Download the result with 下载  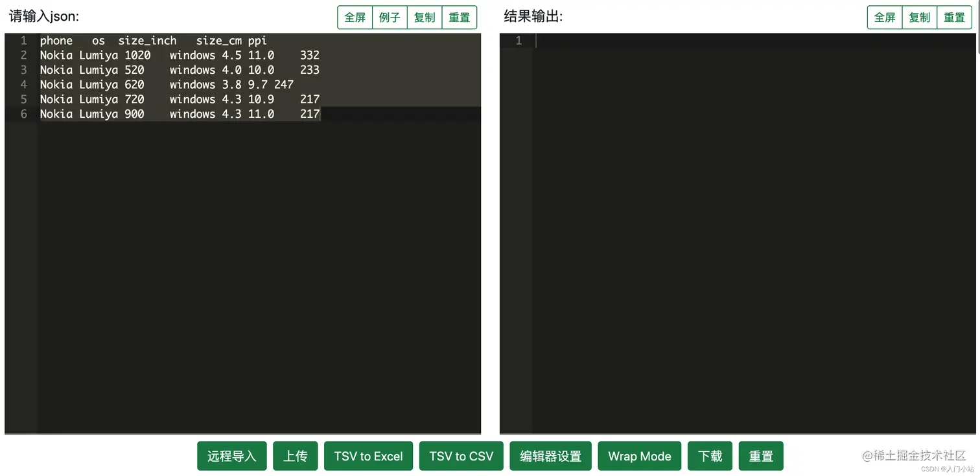pyautogui.click(x=709, y=456)
